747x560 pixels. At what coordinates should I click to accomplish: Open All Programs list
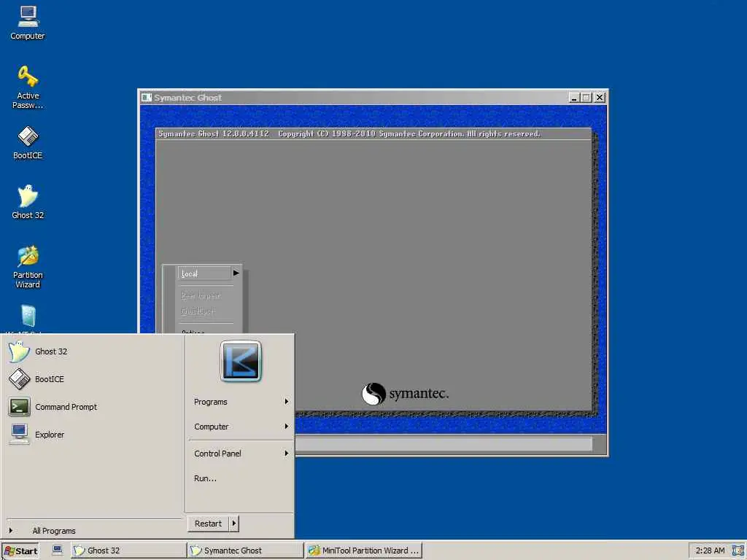pos(53,531)
